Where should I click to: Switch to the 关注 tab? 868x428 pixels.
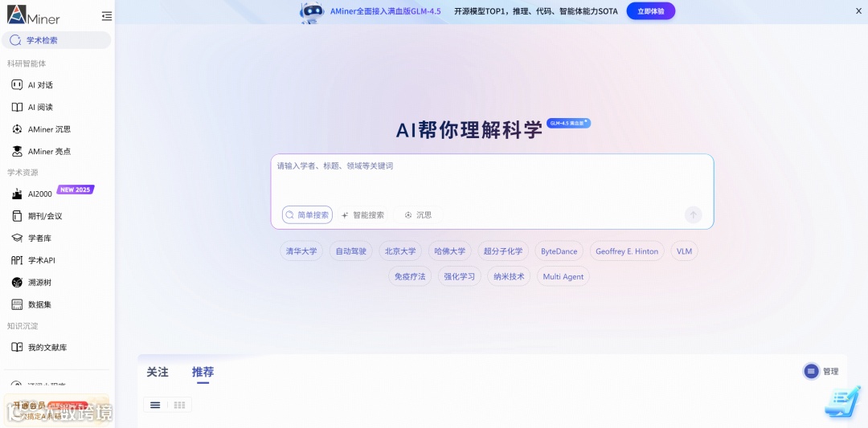click(x=158, y=372)
